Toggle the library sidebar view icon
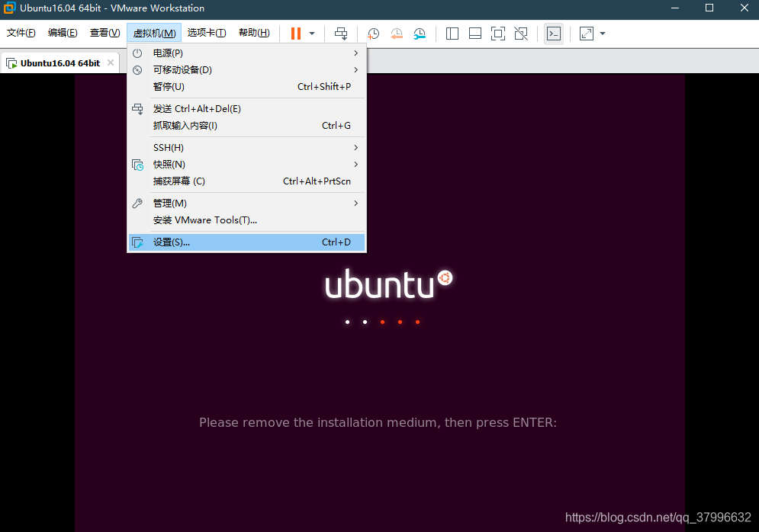This screenshot has height=532, width=759. (452, 34)
